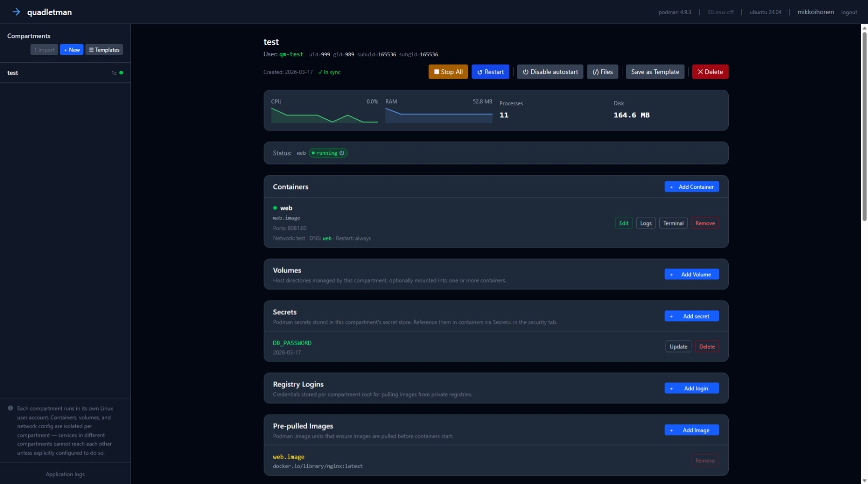Save the compartment as a Template
Image resolution: width=868 pixels, height=484 pixels.
[655, 71]
